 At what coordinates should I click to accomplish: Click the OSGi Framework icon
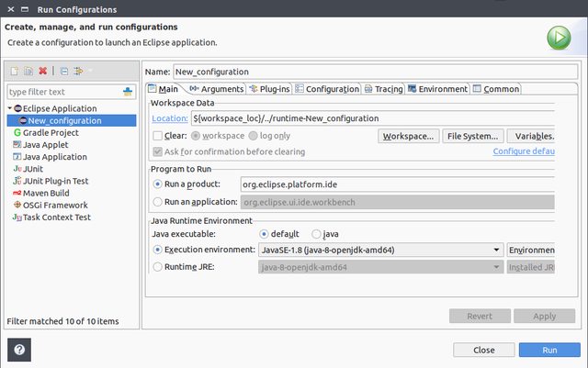pos(17,205)
